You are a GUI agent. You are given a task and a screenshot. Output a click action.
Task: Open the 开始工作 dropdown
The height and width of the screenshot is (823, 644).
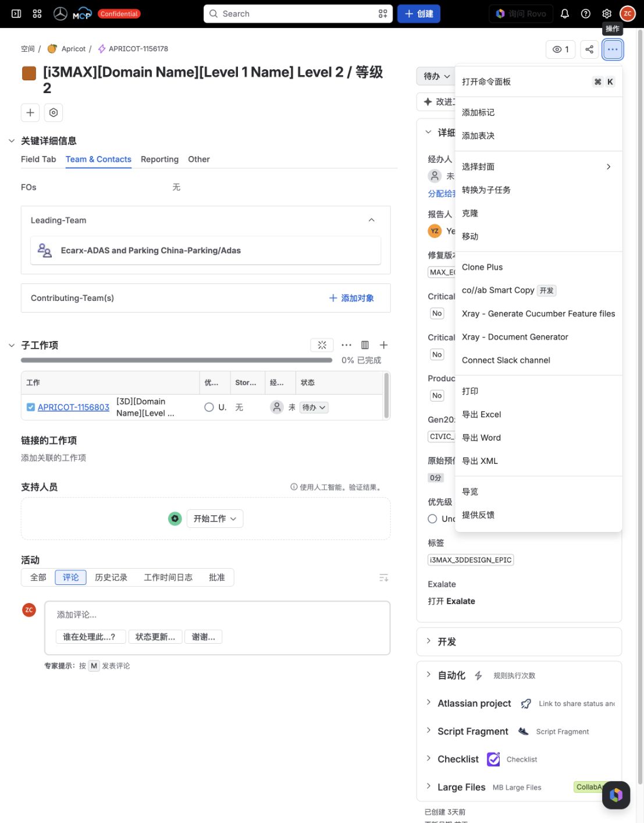(215, 519)
